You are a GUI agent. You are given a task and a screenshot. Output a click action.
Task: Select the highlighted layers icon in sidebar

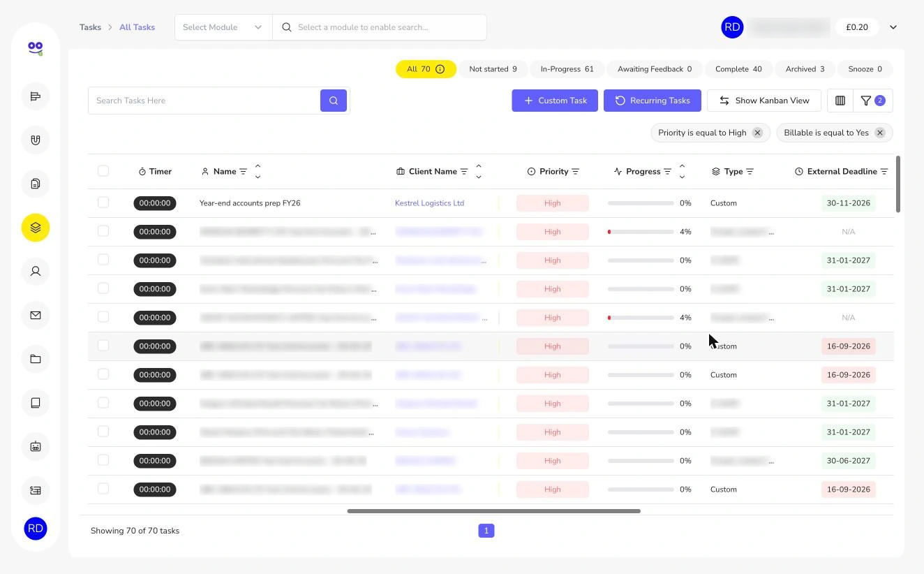[x=36, y=228]
